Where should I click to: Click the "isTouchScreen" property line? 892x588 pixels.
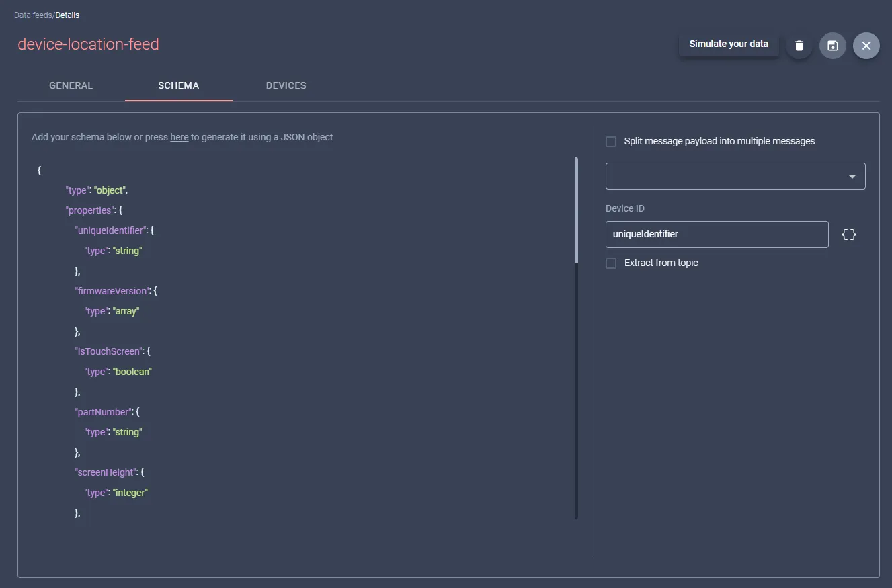tap(112, 351)
